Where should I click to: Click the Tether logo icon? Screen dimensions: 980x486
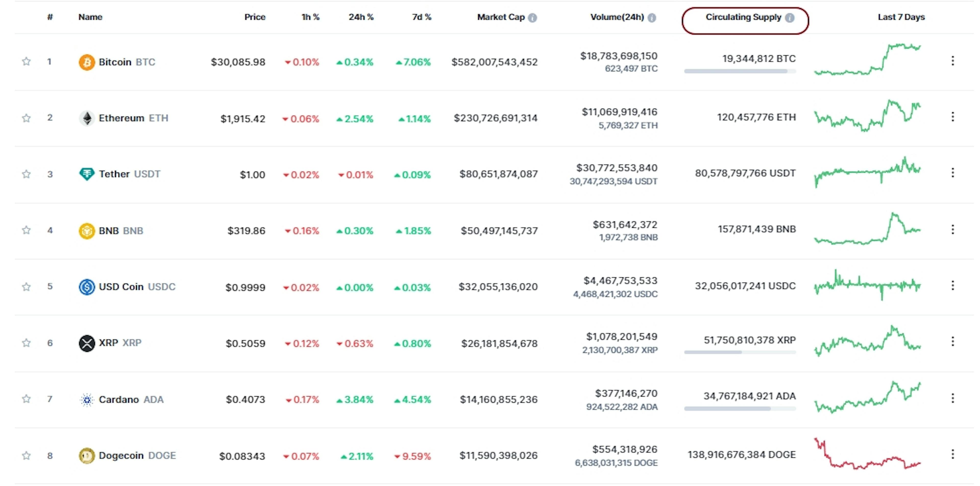[x=87, y=174]
